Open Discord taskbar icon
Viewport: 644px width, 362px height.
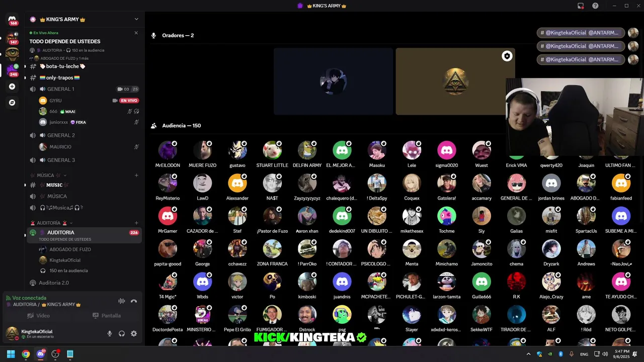point(40,354)
